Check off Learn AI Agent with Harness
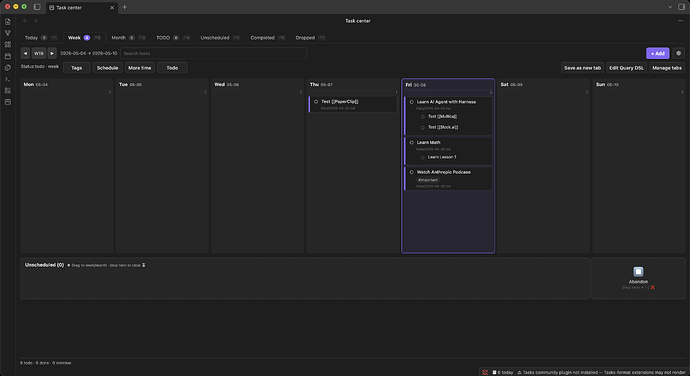 tap(411, 102)
